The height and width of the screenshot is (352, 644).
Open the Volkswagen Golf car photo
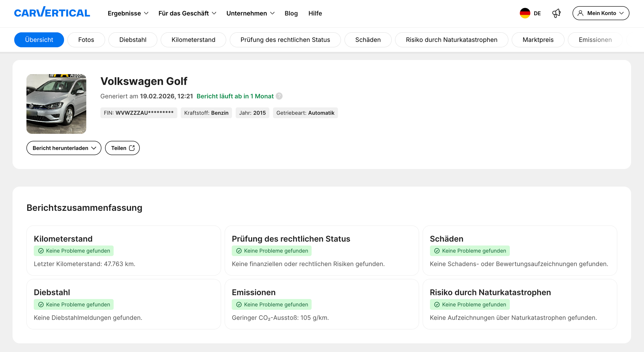coord(56,104)
